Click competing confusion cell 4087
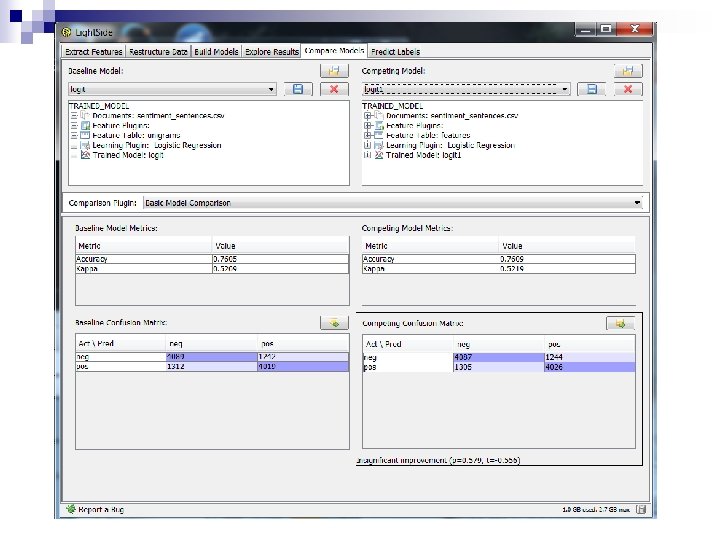Viewport: 720px width, 540px height. (499, 357)
